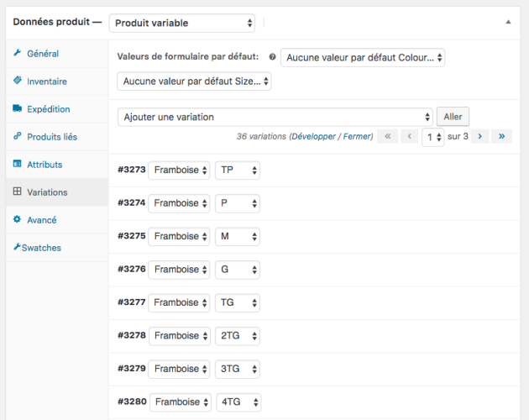Image resolution: width=529 pixels, height=420 pixels.
Task: Click the Avancé gear icon
Action: [18, 220]
